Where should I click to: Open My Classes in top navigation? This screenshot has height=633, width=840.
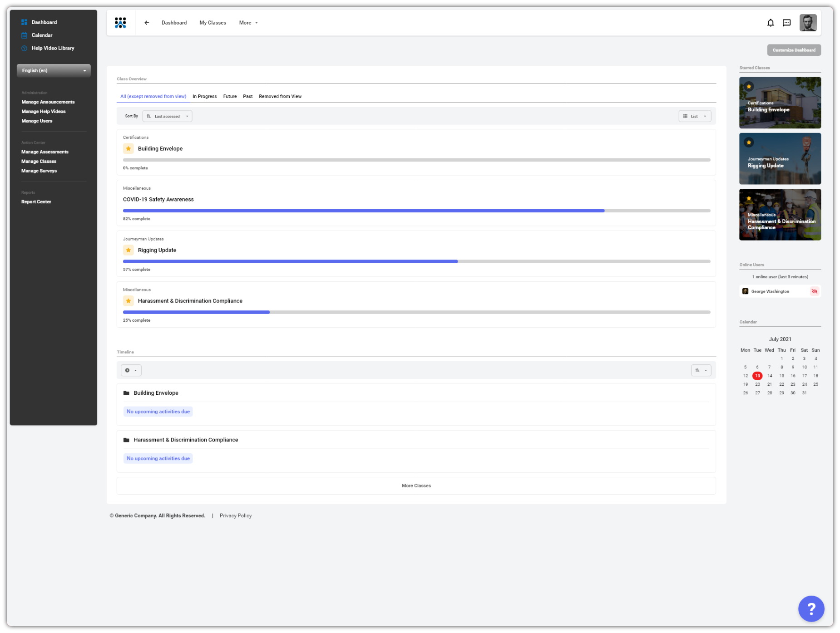(x=212, y=23)
